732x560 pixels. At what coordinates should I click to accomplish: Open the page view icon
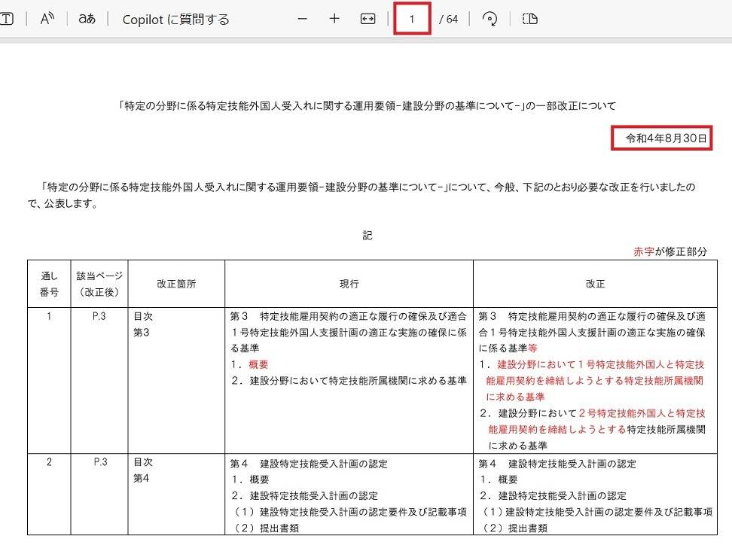529,19
